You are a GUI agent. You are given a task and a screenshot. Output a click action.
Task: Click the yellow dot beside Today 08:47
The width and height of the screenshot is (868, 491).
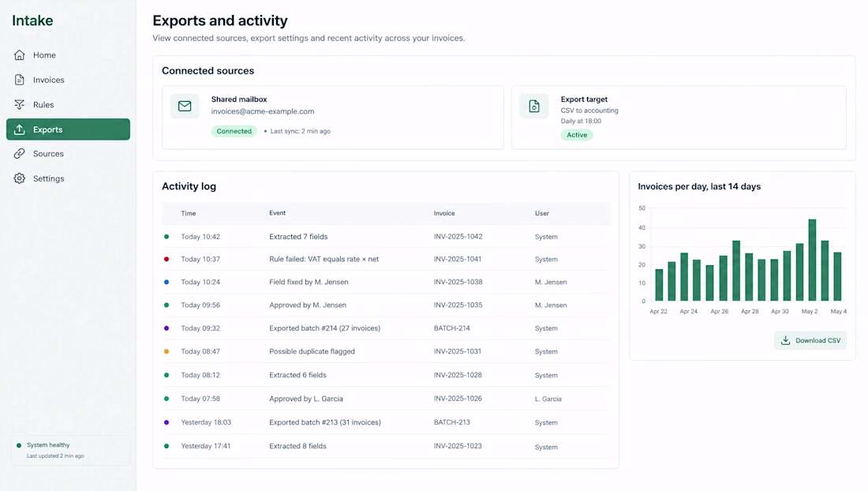coord(166,351)
